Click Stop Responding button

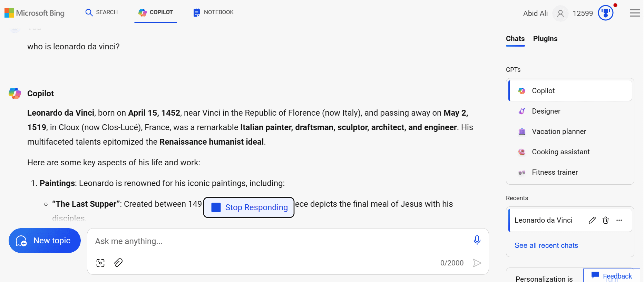[249, 207]
